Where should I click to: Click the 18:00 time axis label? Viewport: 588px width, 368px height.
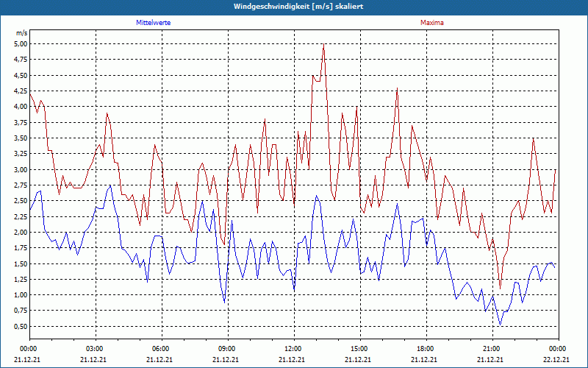427,349
